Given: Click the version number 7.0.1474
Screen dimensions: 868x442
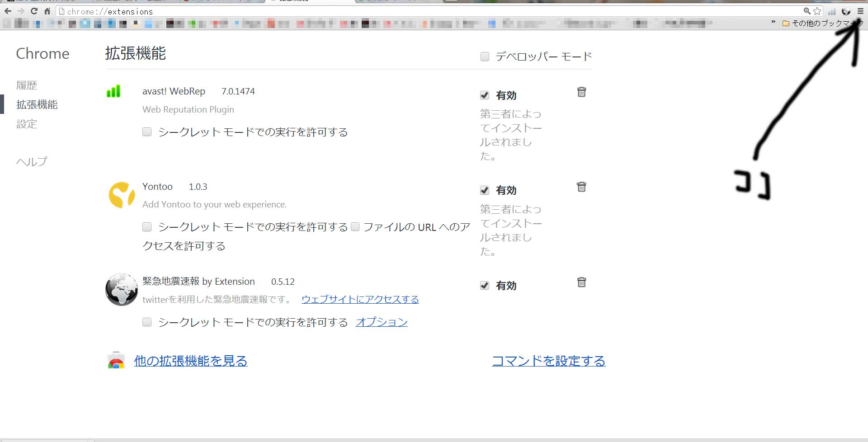Looking at the screenshot, I should coord(238,91).
